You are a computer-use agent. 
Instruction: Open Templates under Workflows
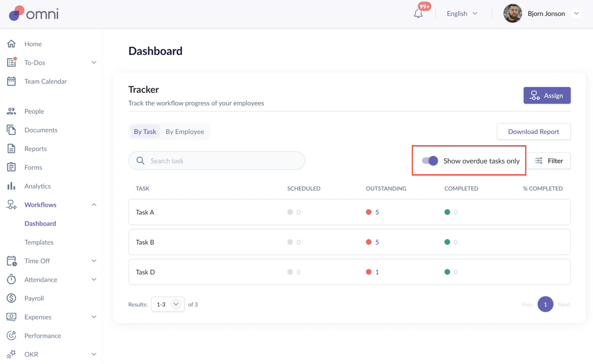pyautogui.click(x=39, y=242)
